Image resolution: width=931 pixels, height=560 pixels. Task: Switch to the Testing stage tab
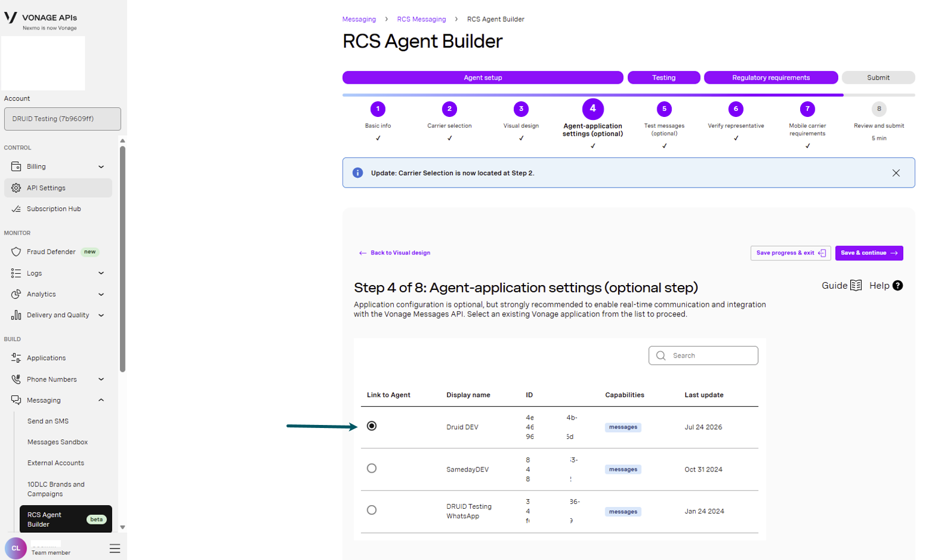(664, 78)
